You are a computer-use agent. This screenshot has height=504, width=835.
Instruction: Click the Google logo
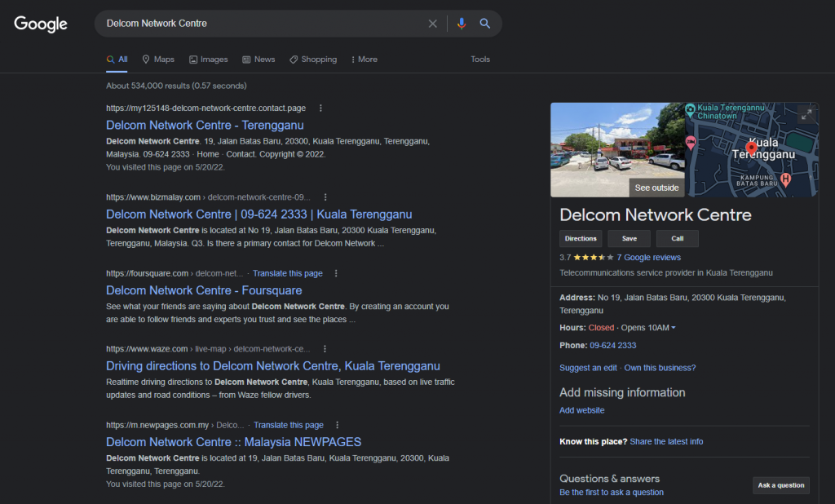[x=41, y=24]
